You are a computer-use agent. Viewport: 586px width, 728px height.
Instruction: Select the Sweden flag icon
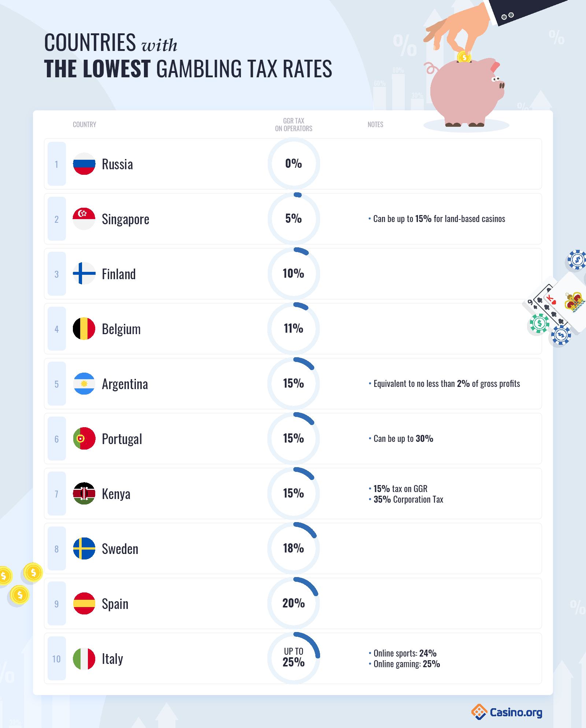coord(84,548)
